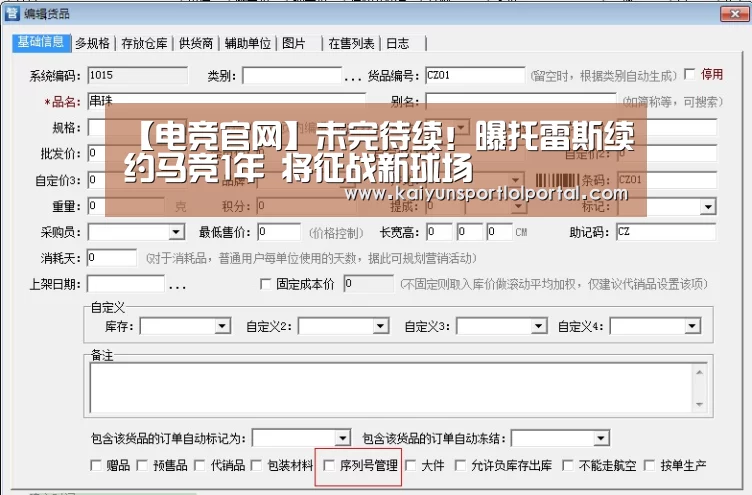Viewport: 752px width, 495px height.
Task: Open the 上架日期 date picker ellipsis
Action: pos(177,286)
